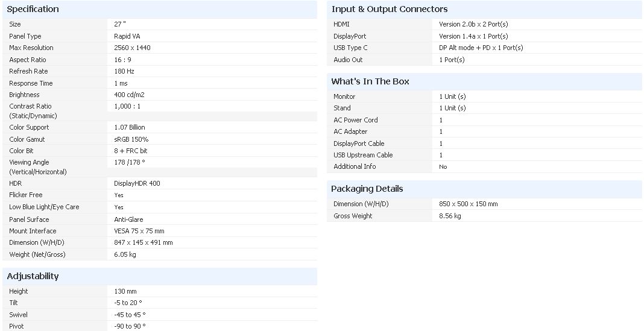Select the Rapid VA panel type value
Screen dimensions: 644x331
coord(128,36)
